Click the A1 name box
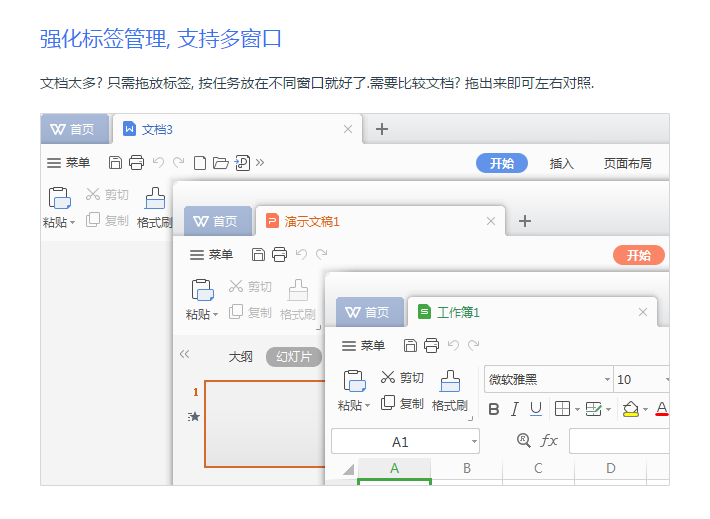This screenshot has height=519, width=710. [x=405, y=441]
